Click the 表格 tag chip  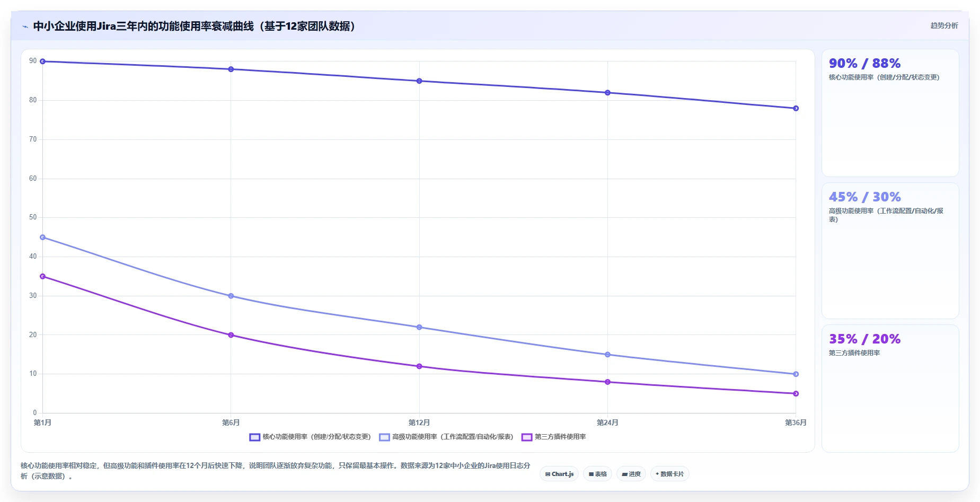click(x=597, y=474)
